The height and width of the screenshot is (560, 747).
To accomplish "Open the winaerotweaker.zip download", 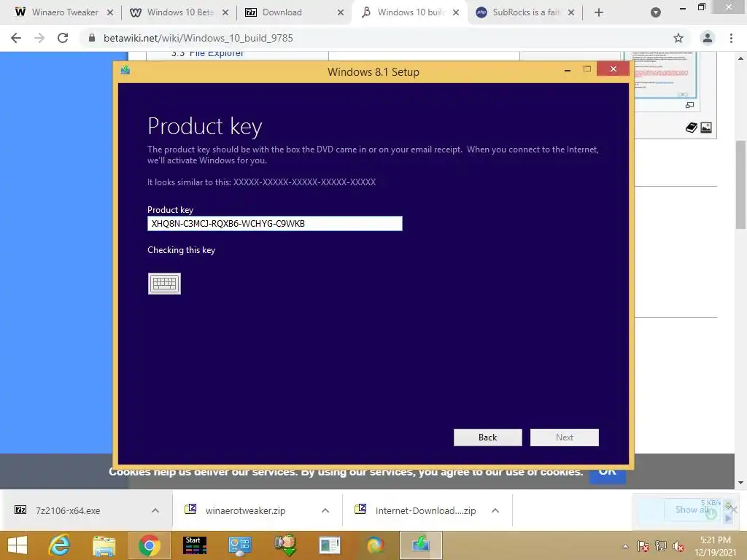I will (245, 510).
